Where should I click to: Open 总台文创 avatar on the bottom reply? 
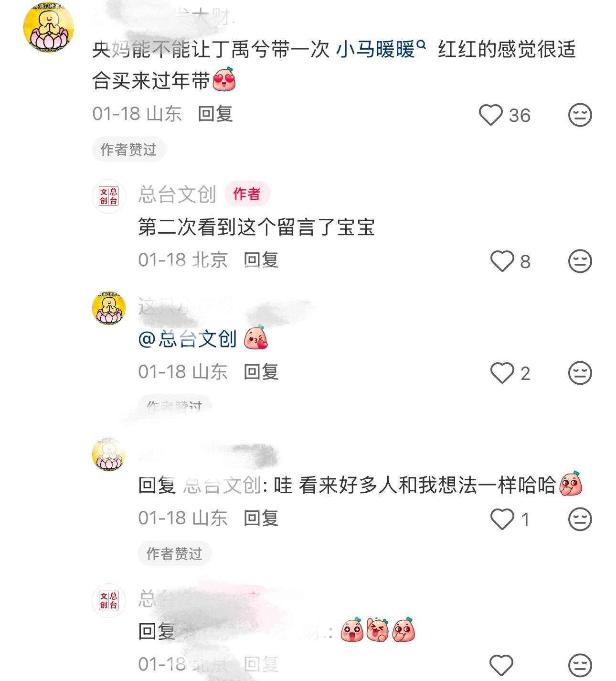point(109,601)
